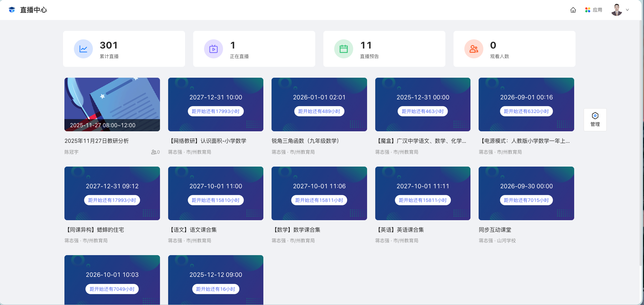Viewport: 644px width, 305px height.
Task: Click the user avatar picture
Action: tap(617, 10)
